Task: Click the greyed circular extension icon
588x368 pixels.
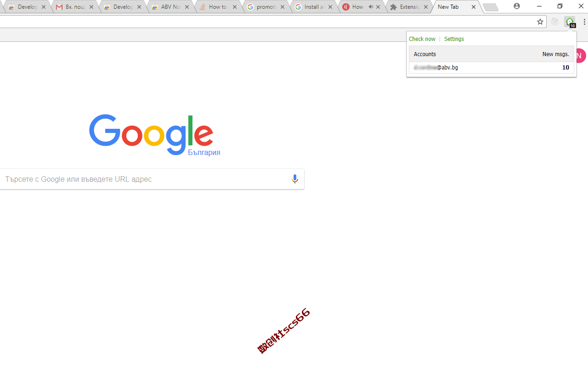Action: (x=555, y=22)
